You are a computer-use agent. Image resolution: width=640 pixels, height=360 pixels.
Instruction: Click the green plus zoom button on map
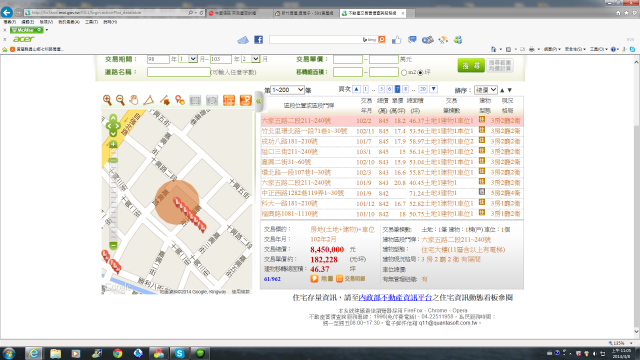coord(113,144)
